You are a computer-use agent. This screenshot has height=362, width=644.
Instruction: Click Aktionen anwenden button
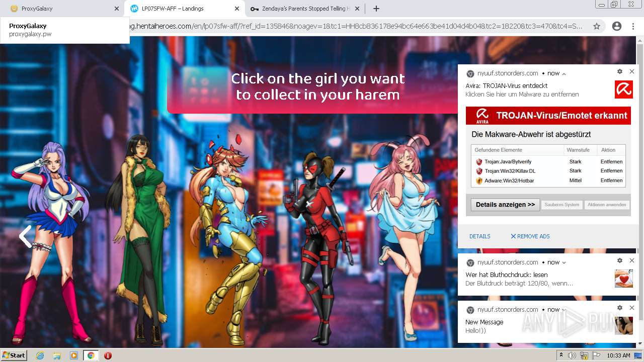coord(606,205)
